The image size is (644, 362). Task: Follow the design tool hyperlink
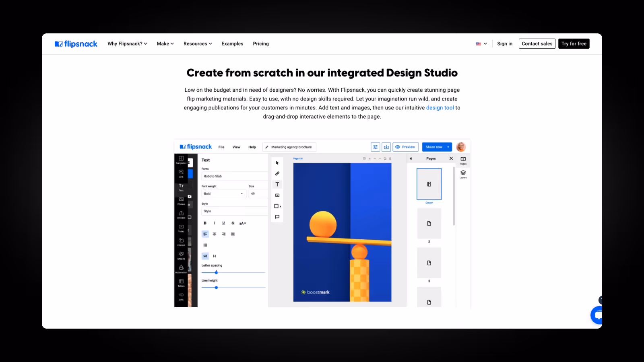pos(440,108)
